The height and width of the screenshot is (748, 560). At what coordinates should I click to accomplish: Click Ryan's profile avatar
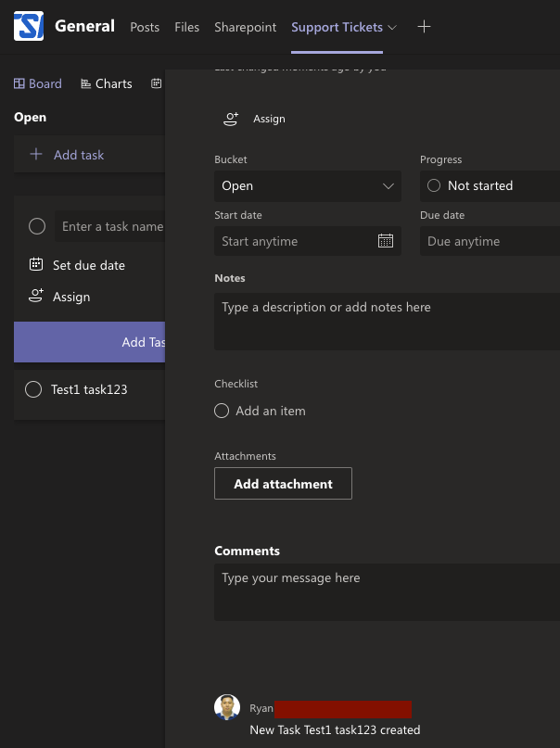point(227,707)
